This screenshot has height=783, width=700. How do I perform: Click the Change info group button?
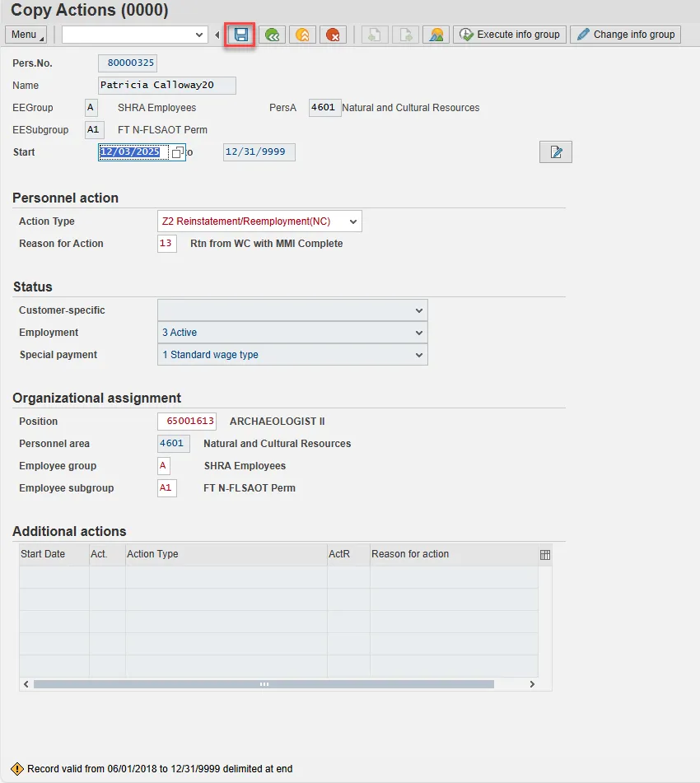click(626, 35)
